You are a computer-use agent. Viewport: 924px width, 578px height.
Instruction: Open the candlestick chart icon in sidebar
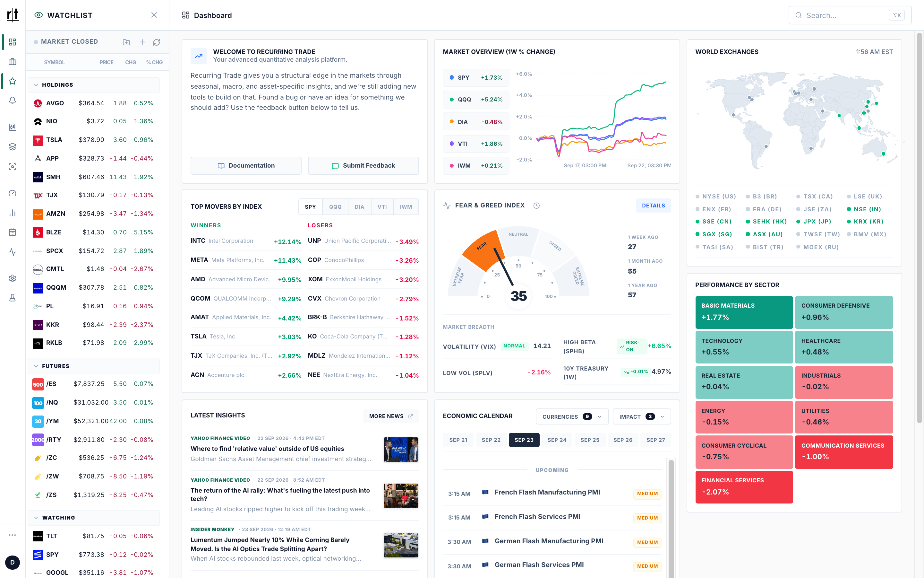click(x=13, y=127)
